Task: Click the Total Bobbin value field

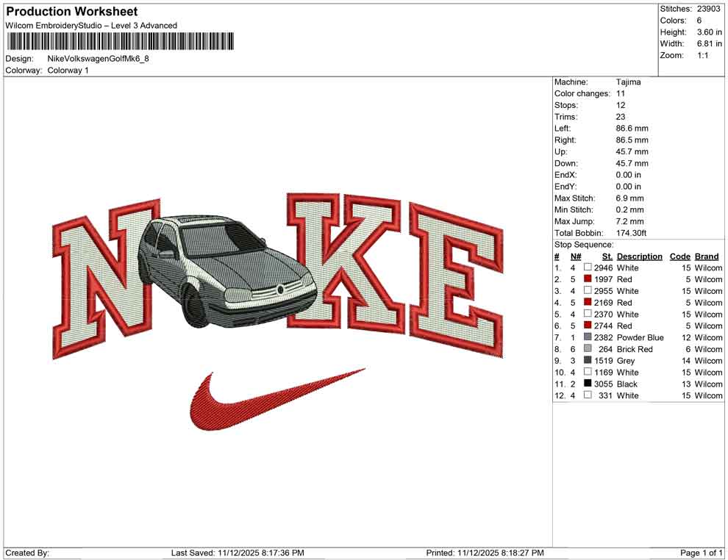Action: (633, 233)
